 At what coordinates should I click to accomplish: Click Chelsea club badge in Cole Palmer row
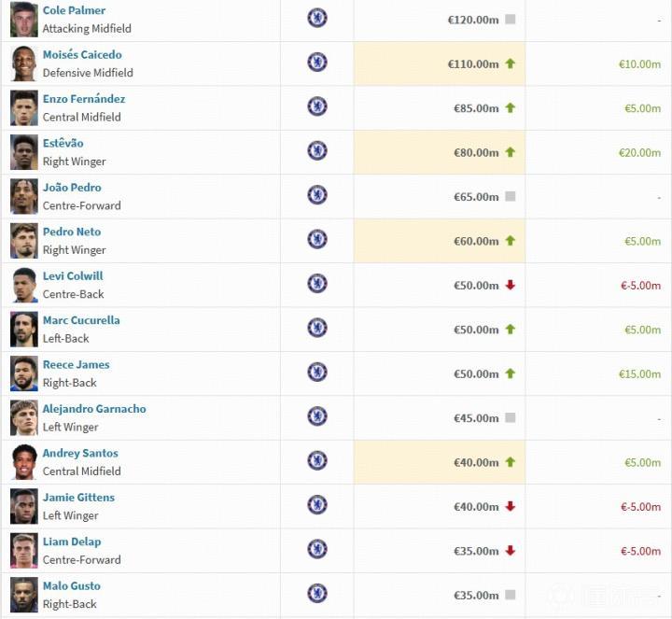pos(317,18)
